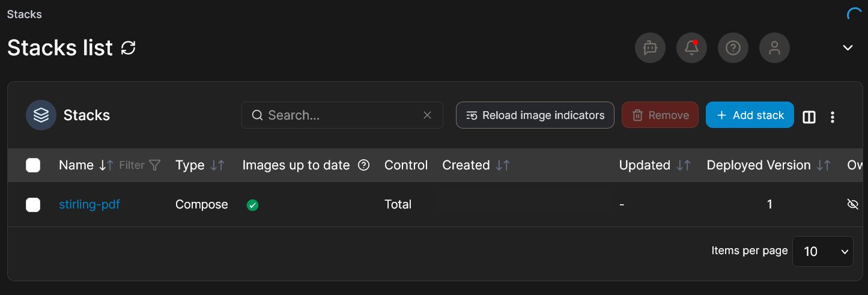Open the table columns settings icon

[809, 117]
